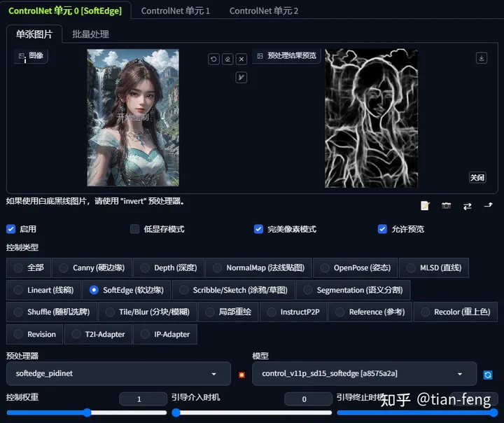Select the Depth (深度) radio option
Viewport: 504px width, 423px height.
[x=169, y=268]
